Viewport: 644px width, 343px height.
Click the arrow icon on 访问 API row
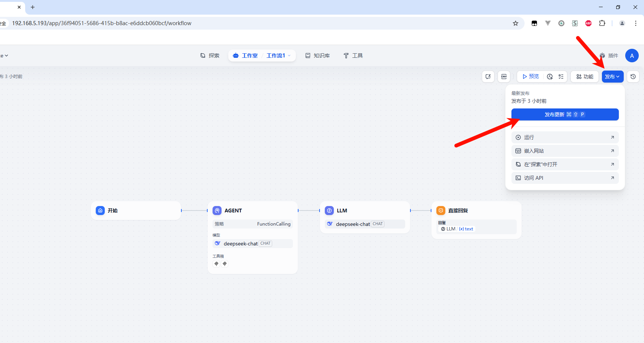(612, 178)
